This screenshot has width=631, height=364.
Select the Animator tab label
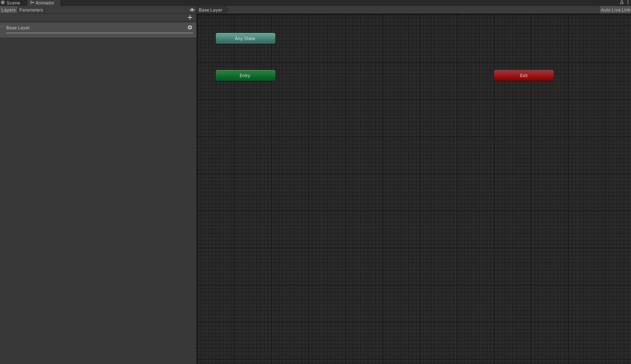click(45, 3)
